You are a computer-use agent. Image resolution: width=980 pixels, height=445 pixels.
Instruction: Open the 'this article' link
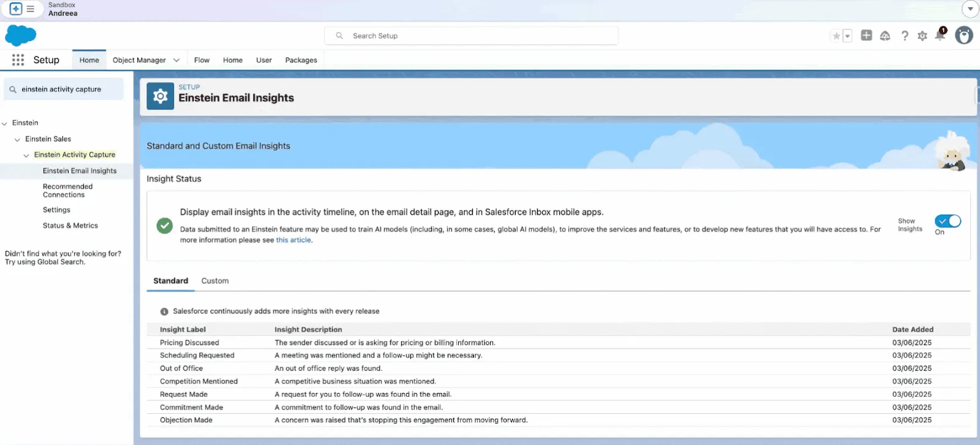pyautogui.click(x=293, y=240)
